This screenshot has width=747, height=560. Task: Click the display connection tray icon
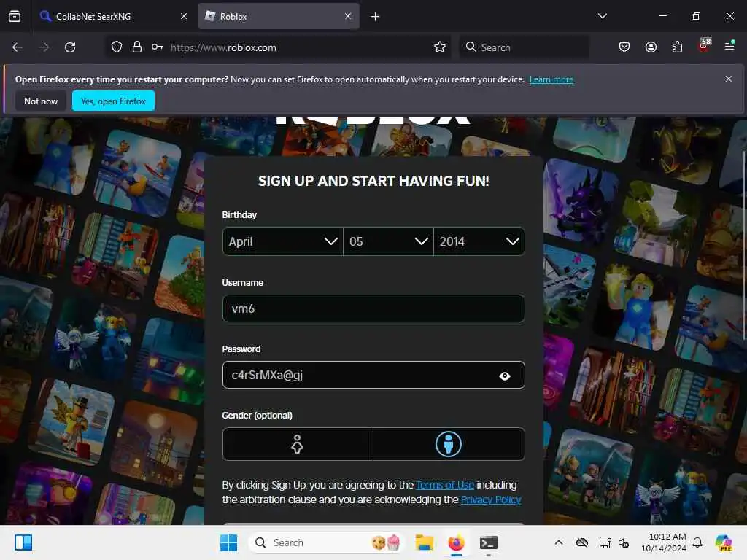[605, 542]
